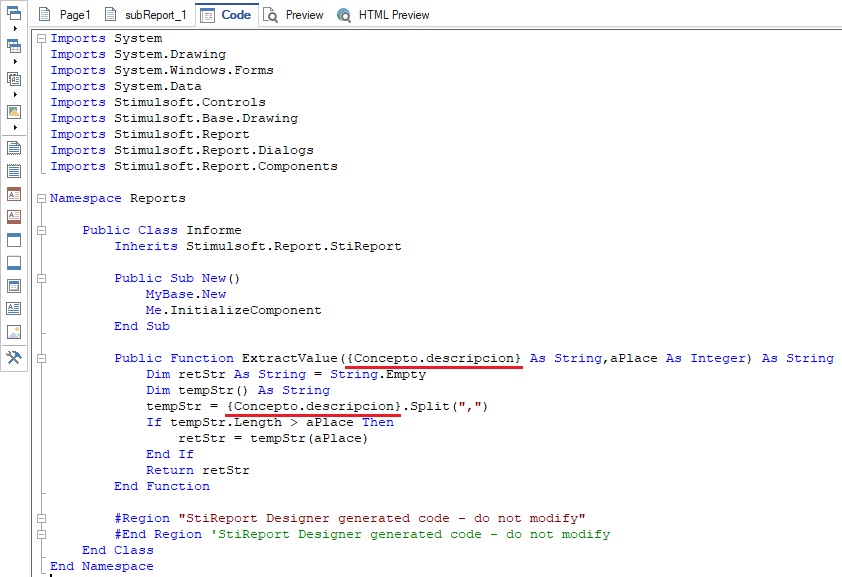The width and height of the screenshot is (842, 577).
Task: Switch to the HTML Preview tab
Action: [383, 15]
